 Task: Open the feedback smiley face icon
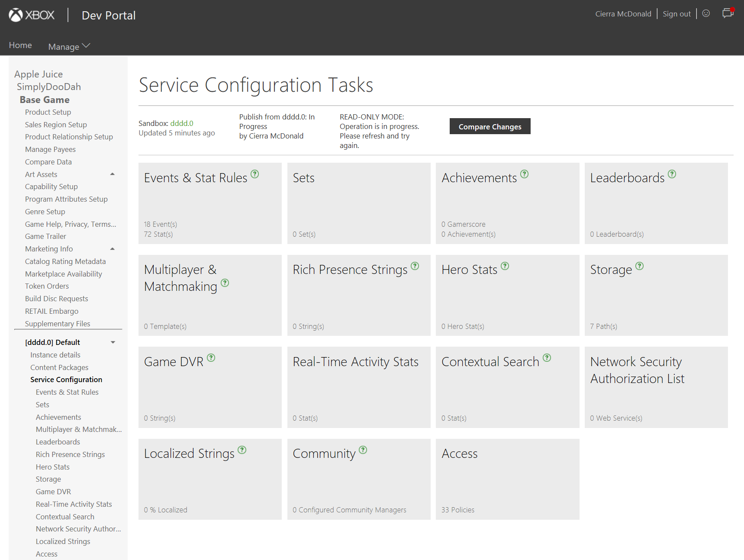click(x=706, y=13)
